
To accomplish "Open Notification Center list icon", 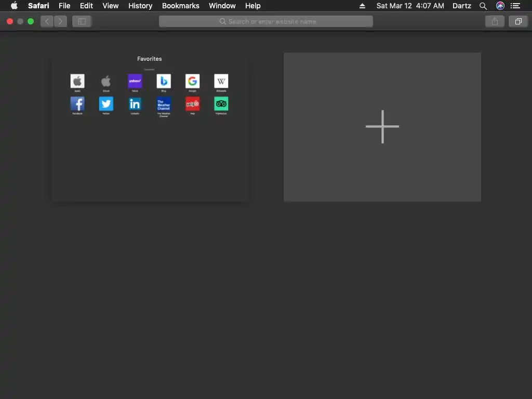I will 515,6.
